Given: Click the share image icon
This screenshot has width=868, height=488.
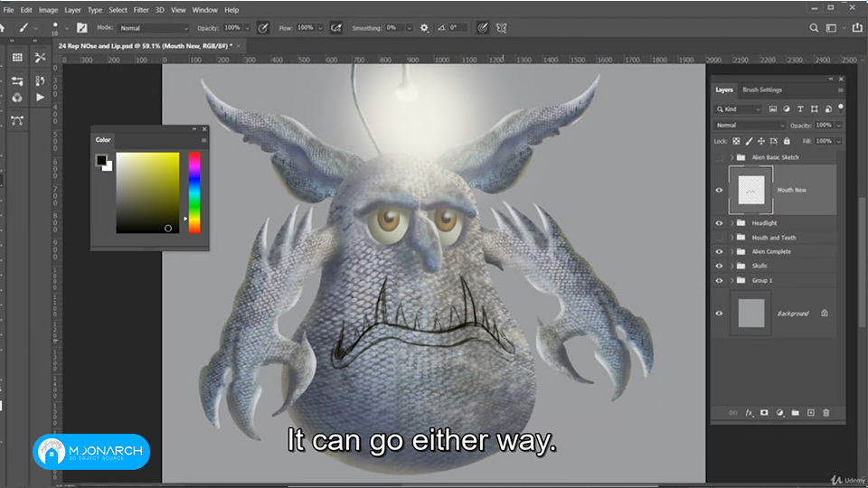Looking at the screenshot, I should pyautogui.click(x=857, y=28).
